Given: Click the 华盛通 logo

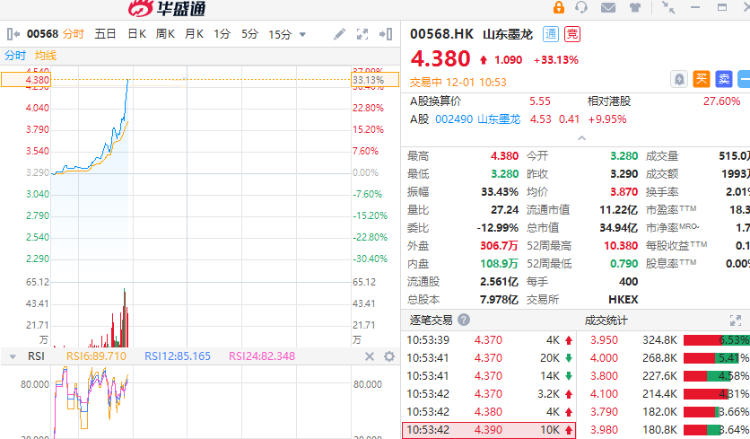Looking at the screenshot, I should (167, 8).
